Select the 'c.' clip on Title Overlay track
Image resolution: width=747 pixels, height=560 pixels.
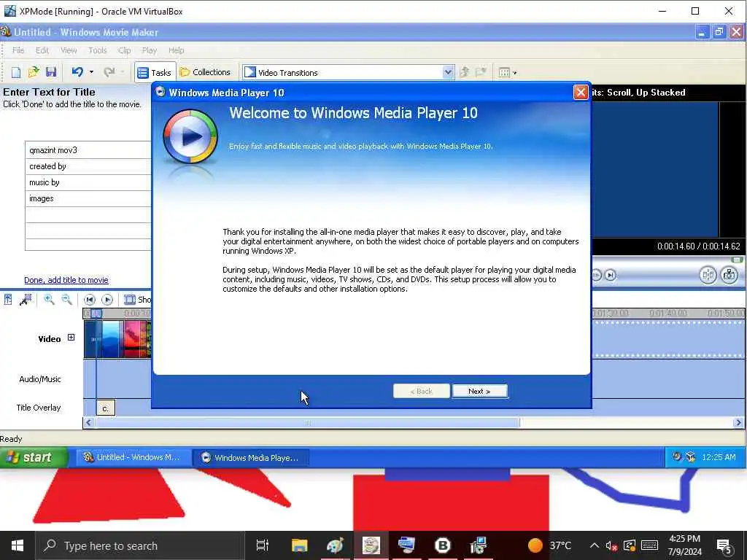pyautogui.click(x=105, y=408)
